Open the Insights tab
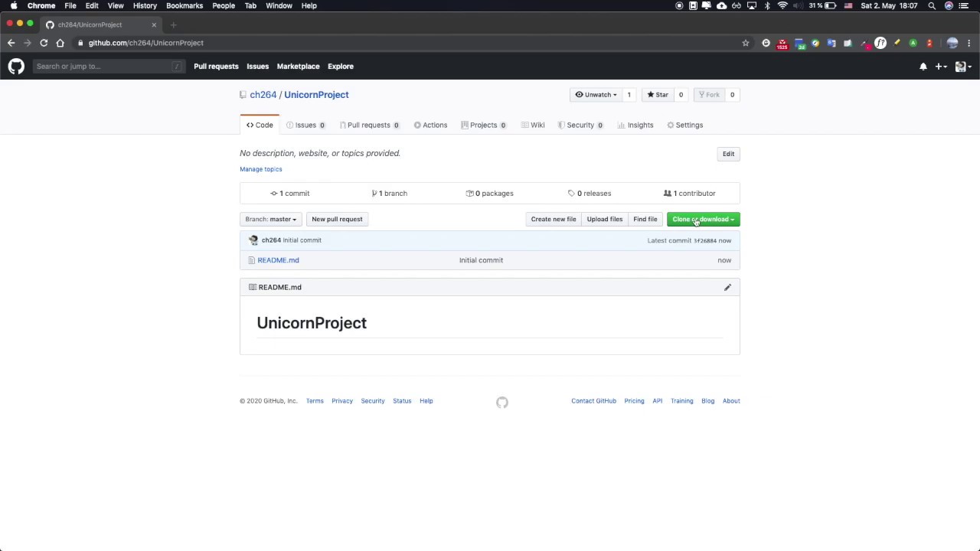The width and height of the screenshot is (980, 551). pos(635,126)
